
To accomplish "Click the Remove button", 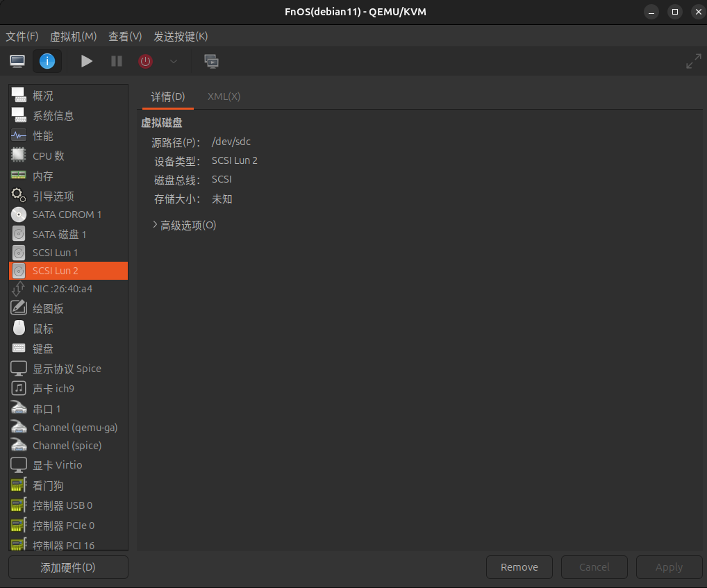I will (x=519, y=567).
